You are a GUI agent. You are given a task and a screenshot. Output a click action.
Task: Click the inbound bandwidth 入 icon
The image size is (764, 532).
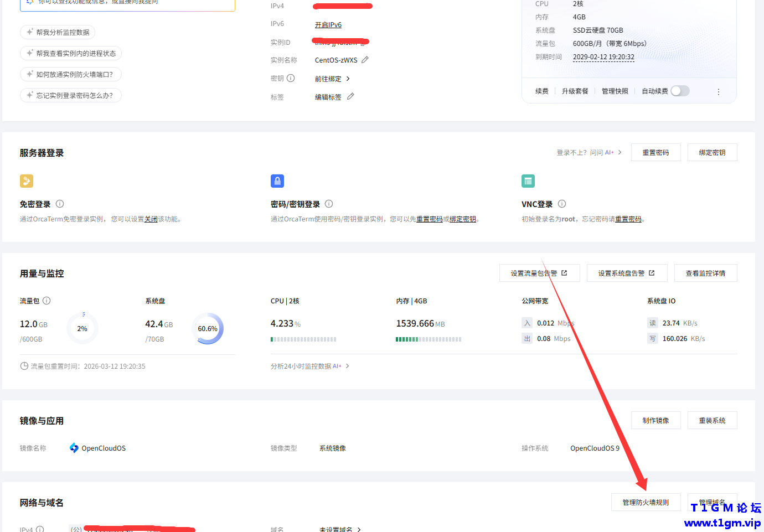(x=527, y=323)
